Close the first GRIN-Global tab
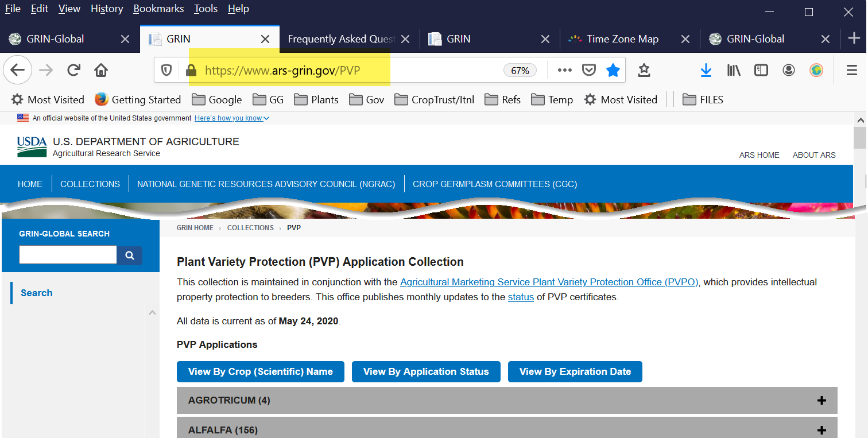Image resolution: width=868 pixels, height=438 pixels. (125, 39)
